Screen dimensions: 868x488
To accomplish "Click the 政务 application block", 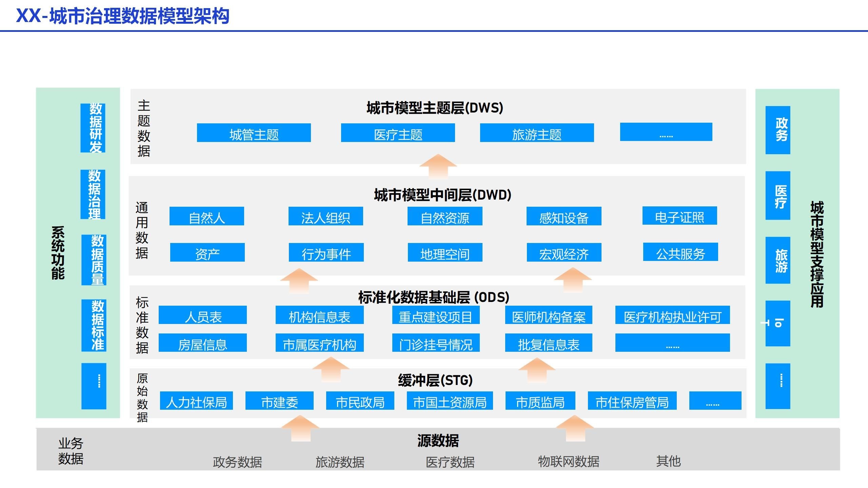I will [777, 130].
